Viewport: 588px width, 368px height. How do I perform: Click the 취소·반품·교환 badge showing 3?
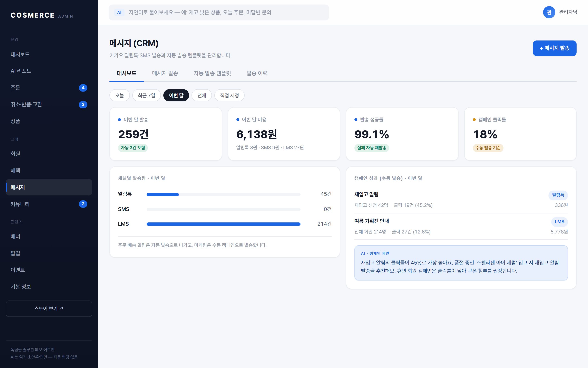(x=83, y=104)
